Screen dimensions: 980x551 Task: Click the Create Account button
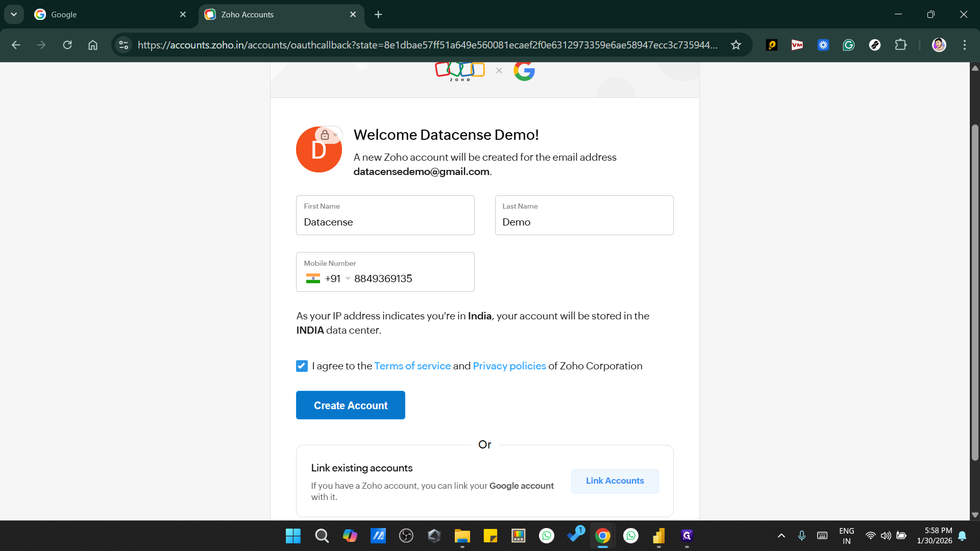coord(350,405)
